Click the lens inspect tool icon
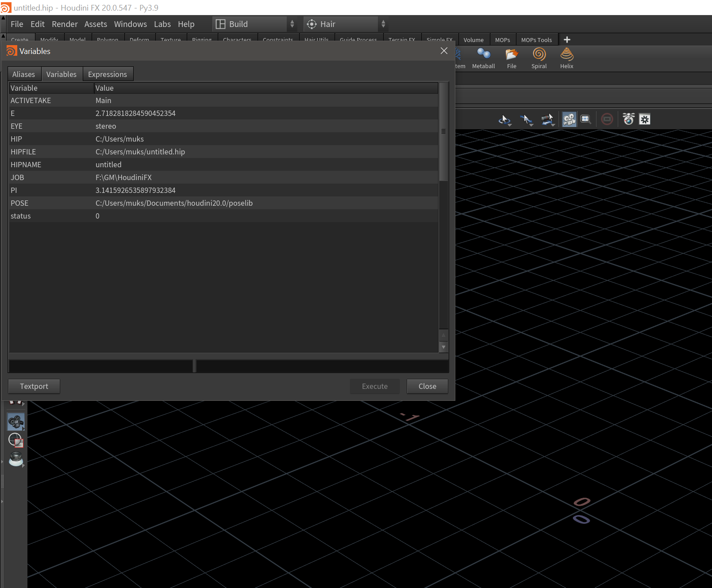The width and height of the screenshot is (712, 588). pos(16,459)
